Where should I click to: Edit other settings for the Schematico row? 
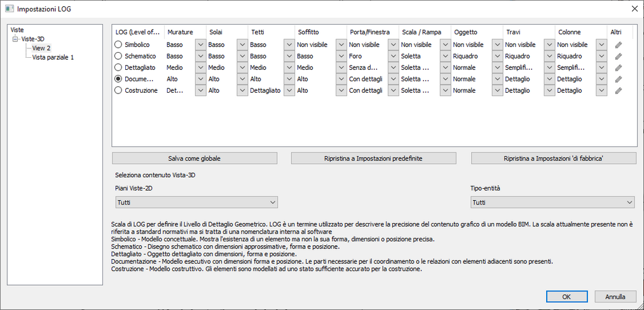618,57
